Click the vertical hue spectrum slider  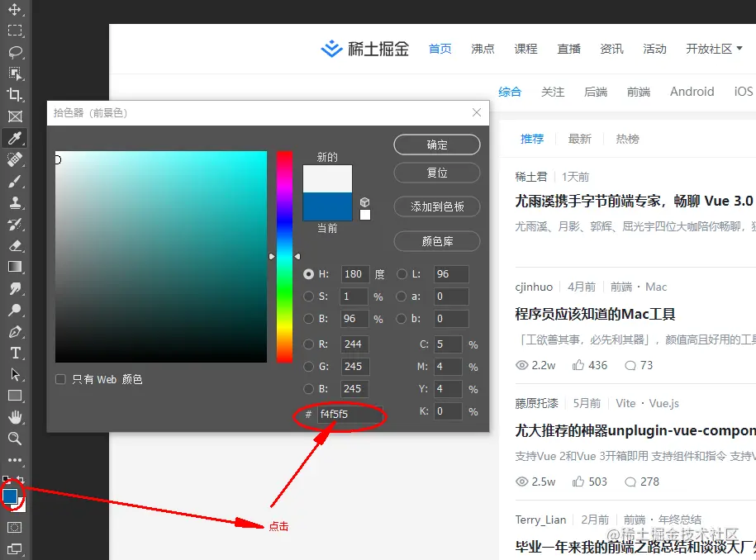[x=284, y=256]
